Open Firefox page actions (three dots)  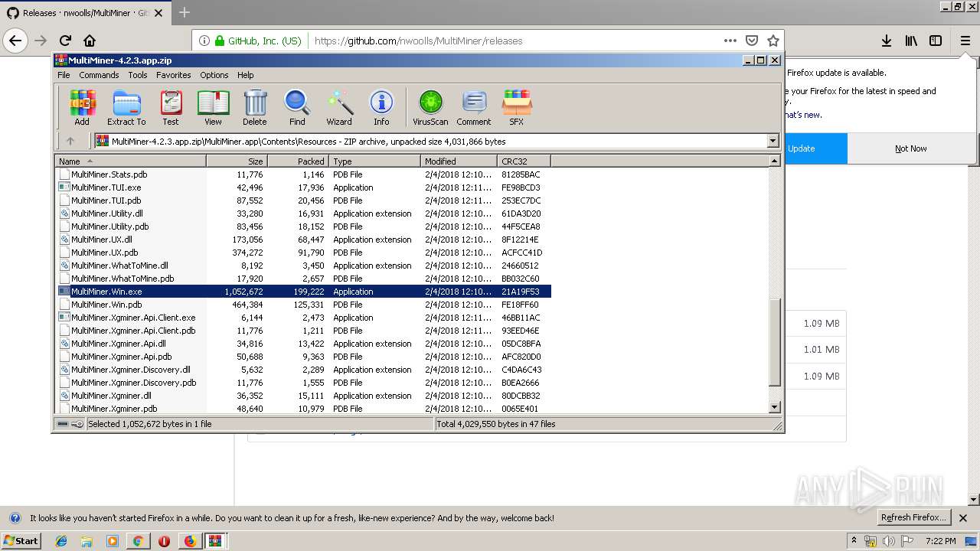pos(730,41)
